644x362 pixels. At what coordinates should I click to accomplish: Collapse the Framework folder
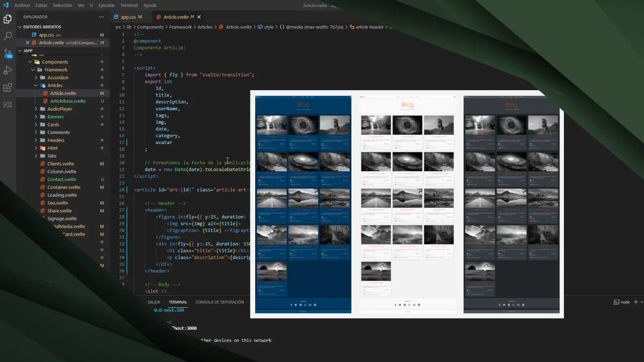pyautogui.click(x=34, y=70)
